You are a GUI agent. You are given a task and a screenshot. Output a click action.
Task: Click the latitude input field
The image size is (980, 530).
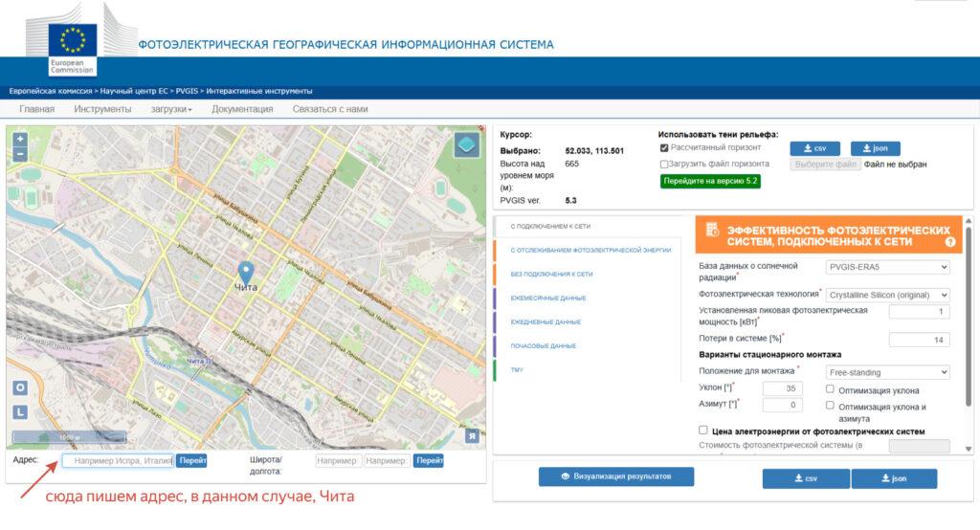click(338, 460)
